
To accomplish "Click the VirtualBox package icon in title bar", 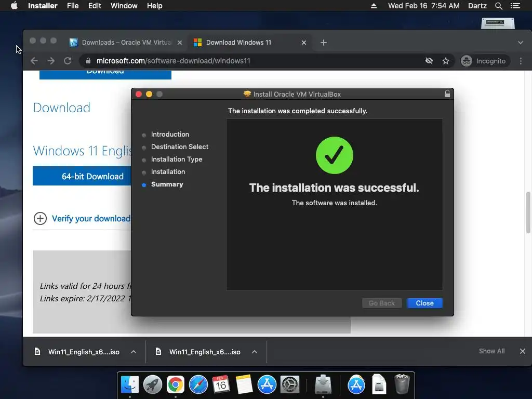I will click(247, 94).
